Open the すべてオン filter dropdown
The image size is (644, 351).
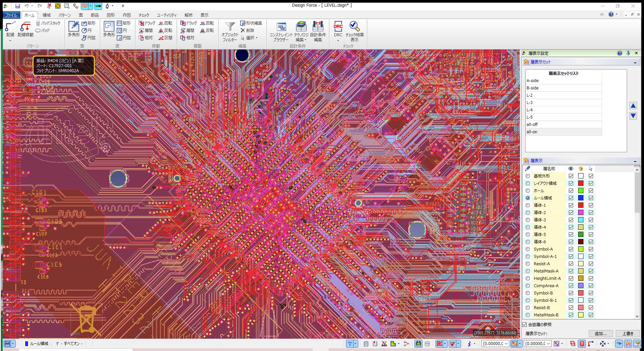pyautogui.click(x=69, y=344)
